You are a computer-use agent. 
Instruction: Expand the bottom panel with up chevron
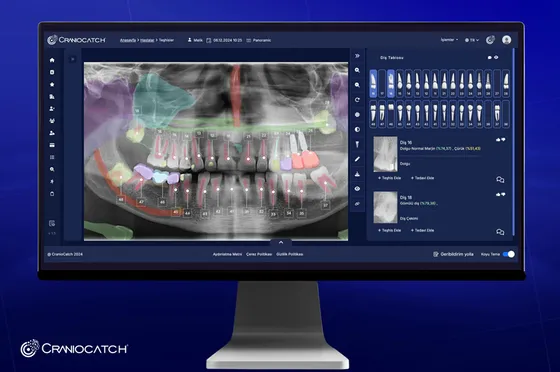tap(281, 242)
